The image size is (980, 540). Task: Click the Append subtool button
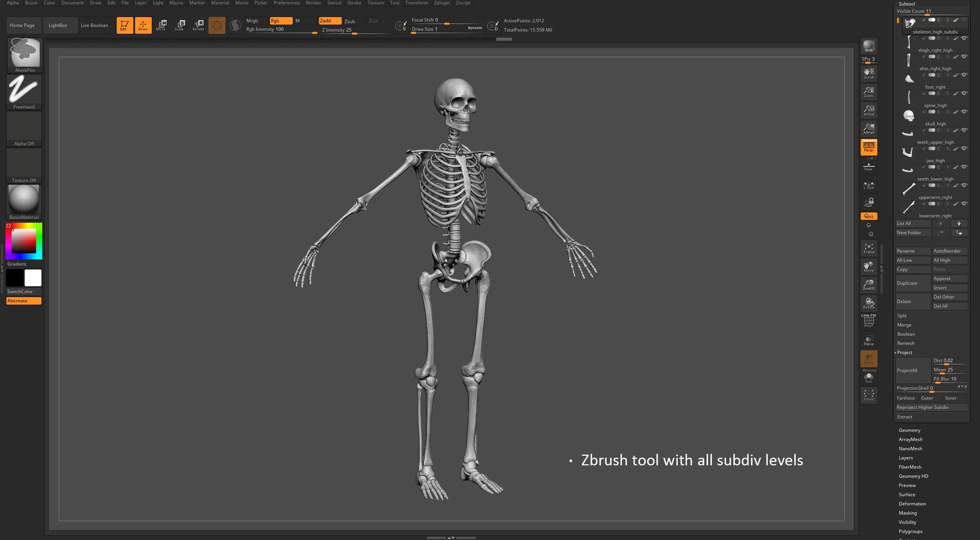[949, 279]
